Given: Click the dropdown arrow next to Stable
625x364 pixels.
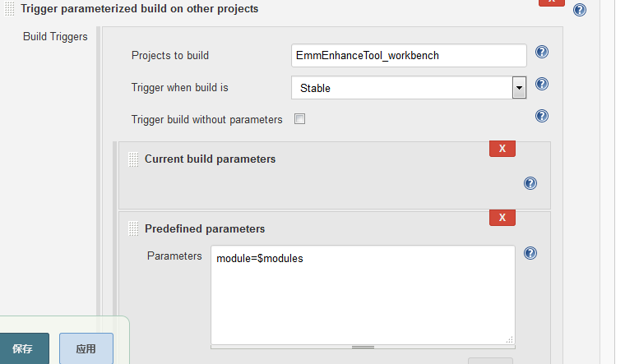Looking at the screenshot, I should click(x=519, y=88).
